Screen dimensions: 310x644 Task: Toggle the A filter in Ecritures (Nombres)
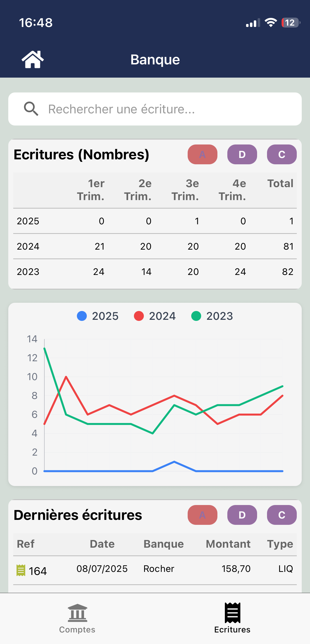tap(202, 154)
